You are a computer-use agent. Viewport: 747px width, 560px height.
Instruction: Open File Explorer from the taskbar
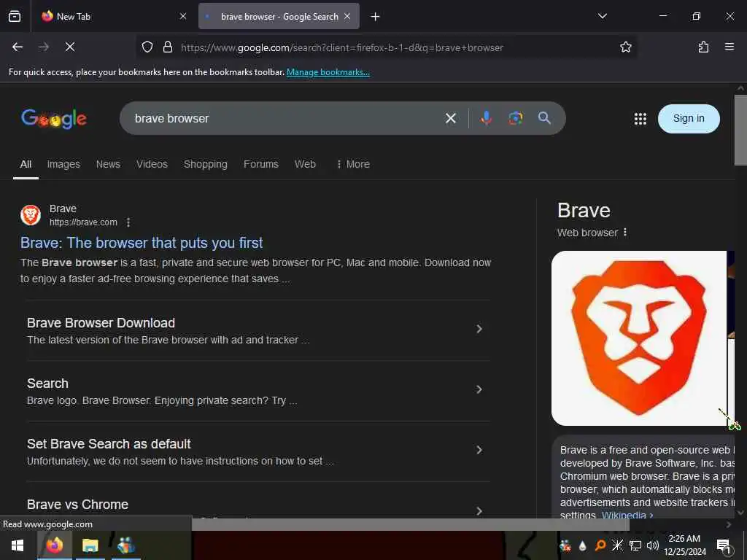pyautogui.click(x=90, y=545)
